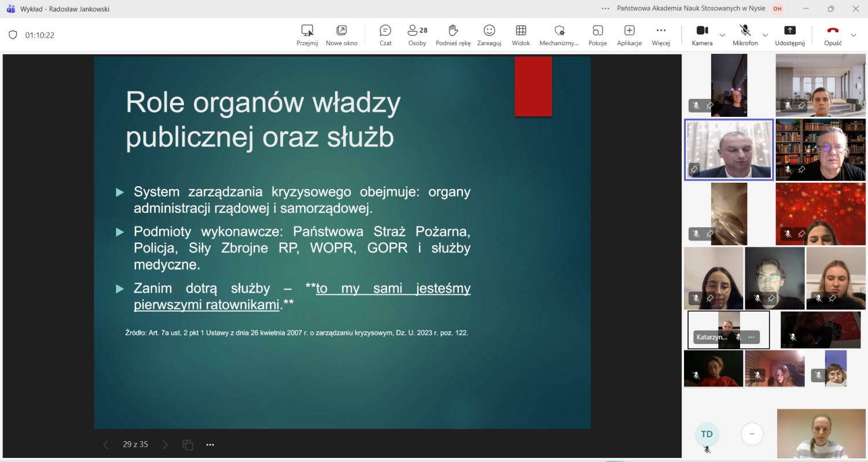Open Pokoje breakout rooms
Viewport: 868px width, 462px height.
point(597,35)
